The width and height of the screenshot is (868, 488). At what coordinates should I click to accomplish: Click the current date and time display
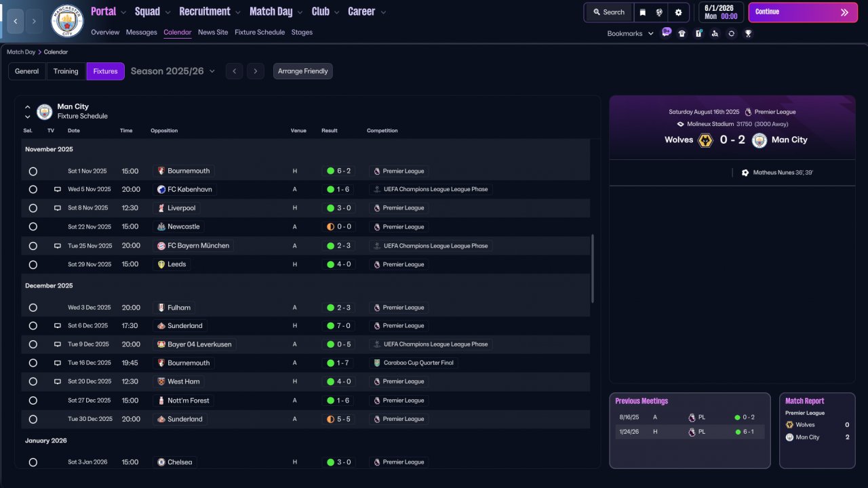pyautogui.click(x=720, y=12)
